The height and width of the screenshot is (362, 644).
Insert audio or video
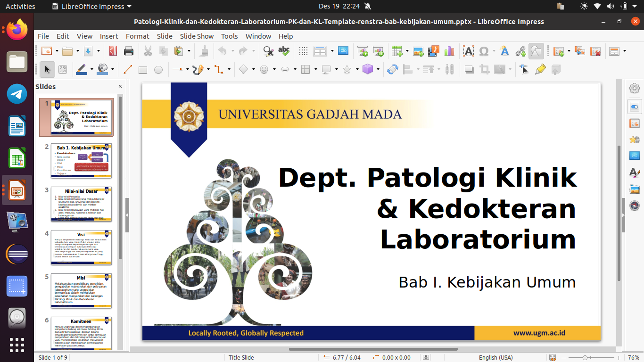pos(434,51)
